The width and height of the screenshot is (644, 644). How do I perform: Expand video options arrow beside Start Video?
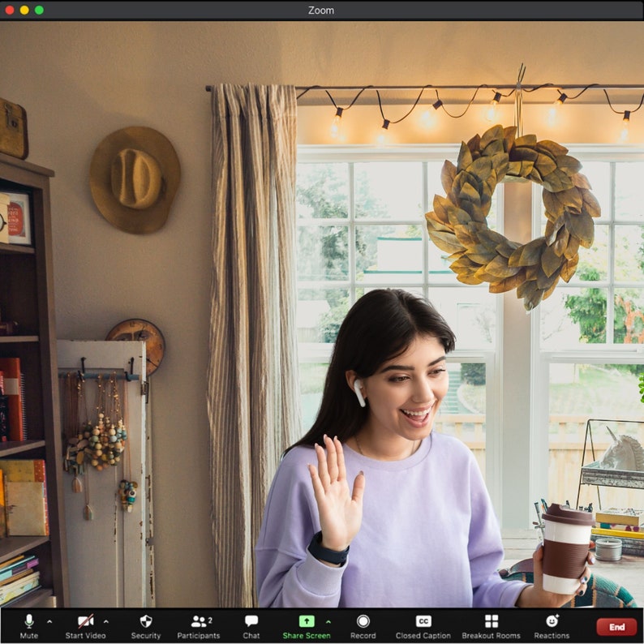(x=106, y=622)
